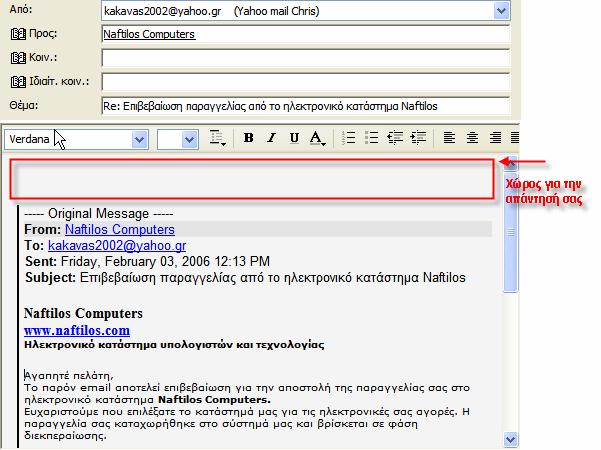Click the Naftilos Computers heading in message

[x=83, y=314]
